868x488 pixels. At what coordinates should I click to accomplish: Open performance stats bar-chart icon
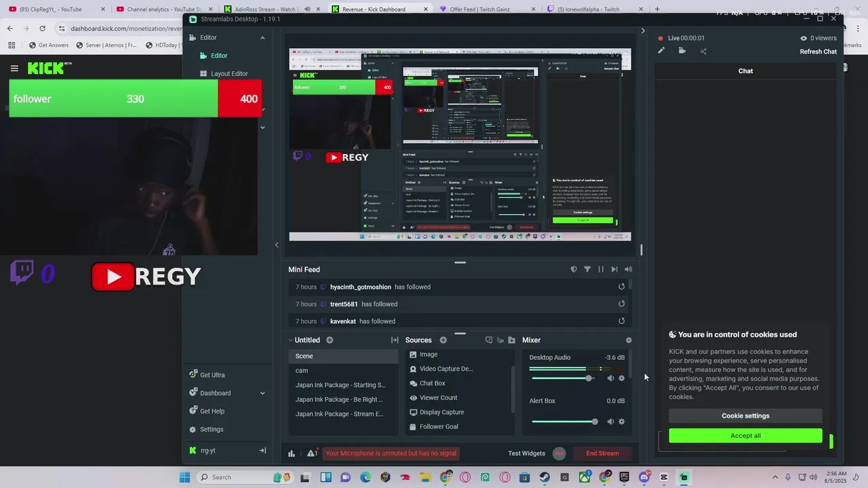tap(292, 453)
